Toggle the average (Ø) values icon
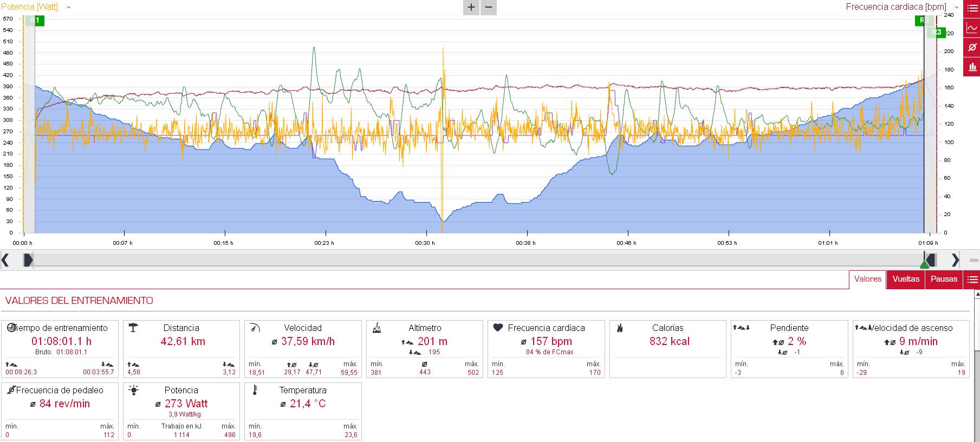Viewport: 980px width, 442px height. point(972,48)
